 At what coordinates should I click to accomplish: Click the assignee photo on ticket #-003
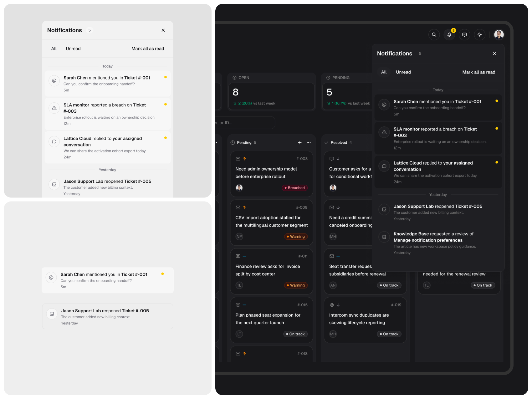point(239,188)
